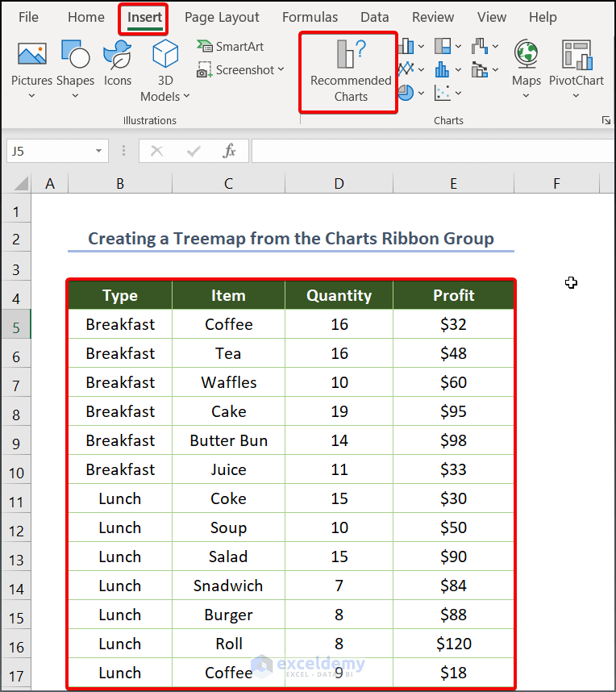Open the Shapes gallery
616x692 pixels.
coord(76,69)
